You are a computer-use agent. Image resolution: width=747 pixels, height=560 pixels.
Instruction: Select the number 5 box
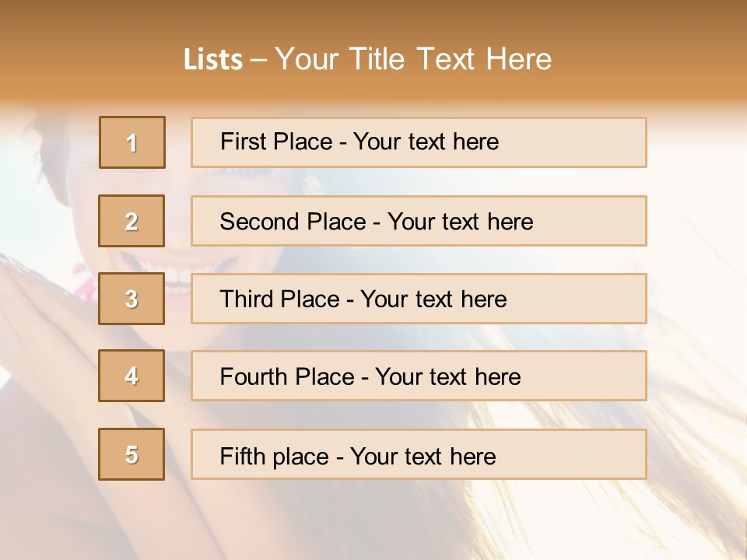[132, 454]
